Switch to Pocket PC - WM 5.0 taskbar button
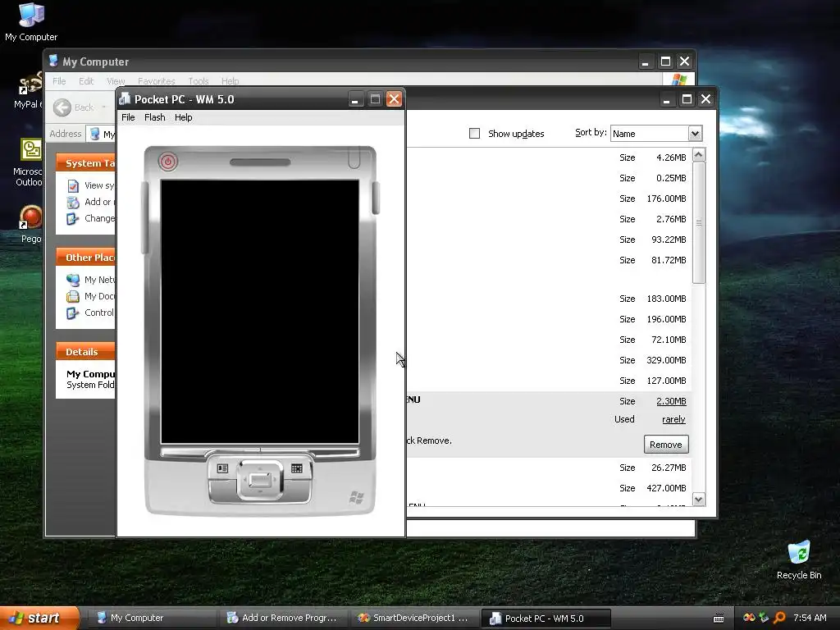The height and width of the screenshot is (630, 840). point(546,618)
